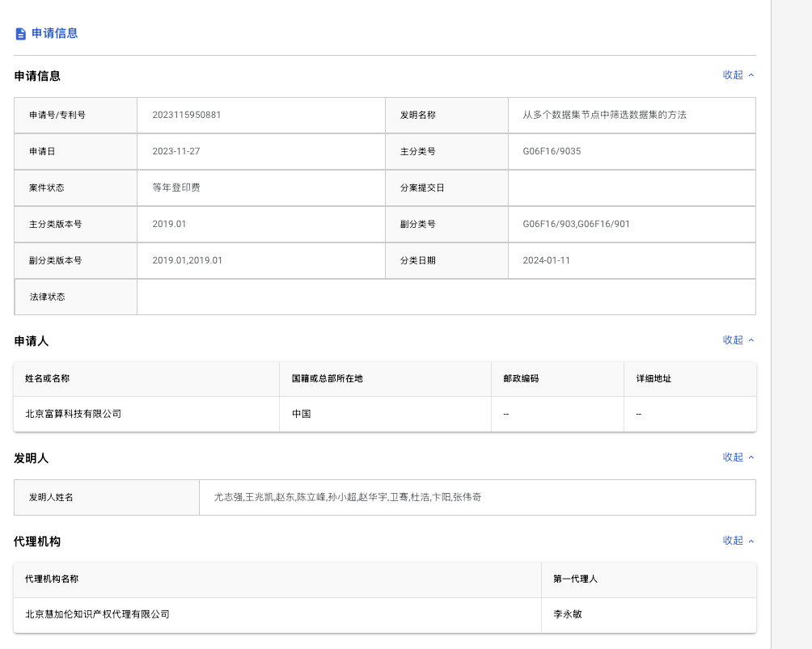Click the 发明人姓名 label cell
Viewport: 812px width, 649px height.
click(107, 497)
